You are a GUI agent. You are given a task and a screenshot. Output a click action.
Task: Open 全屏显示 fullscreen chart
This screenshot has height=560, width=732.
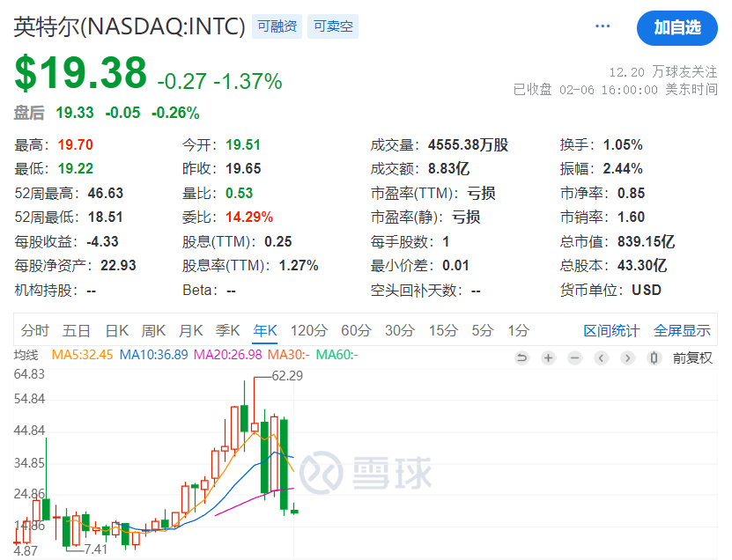(x=682, y=331)
